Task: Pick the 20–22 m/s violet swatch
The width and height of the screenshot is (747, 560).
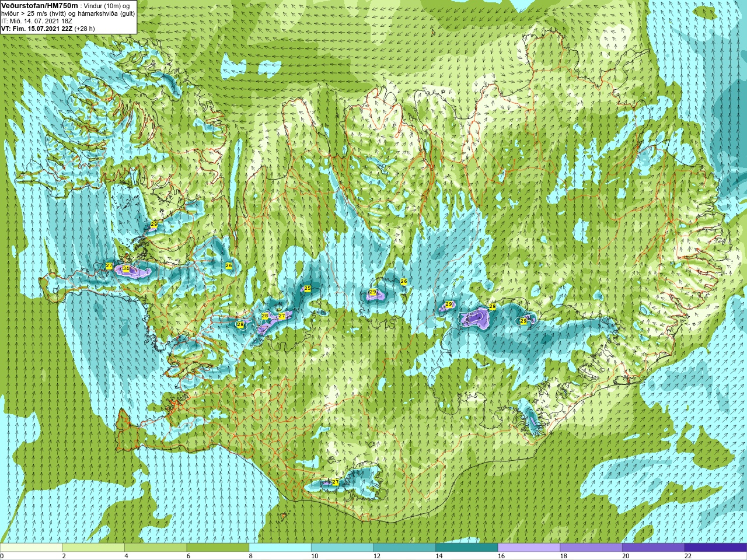Action: pos(653,548)
